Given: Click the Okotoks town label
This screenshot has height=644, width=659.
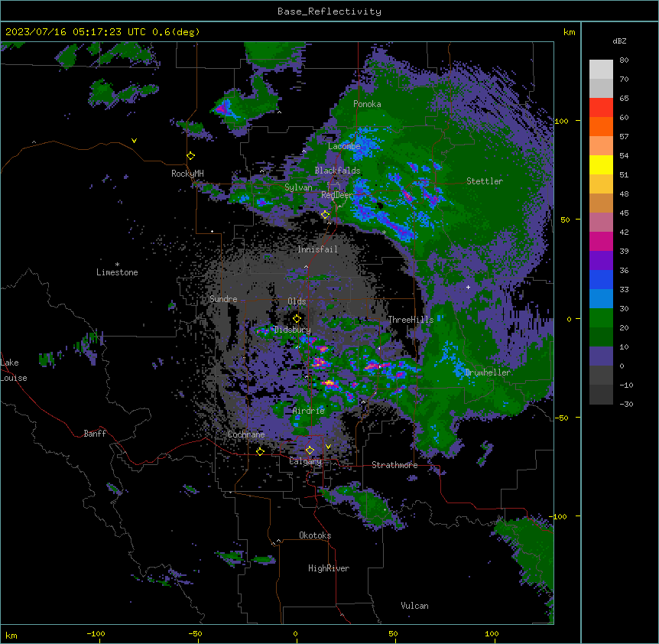Looking at the screenshot, I should 315,535.
